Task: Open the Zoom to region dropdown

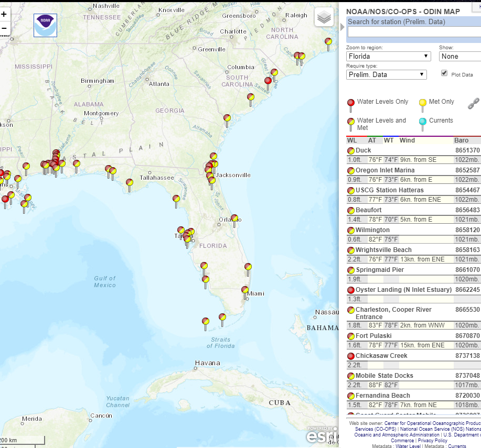Action: coord(388,57)
